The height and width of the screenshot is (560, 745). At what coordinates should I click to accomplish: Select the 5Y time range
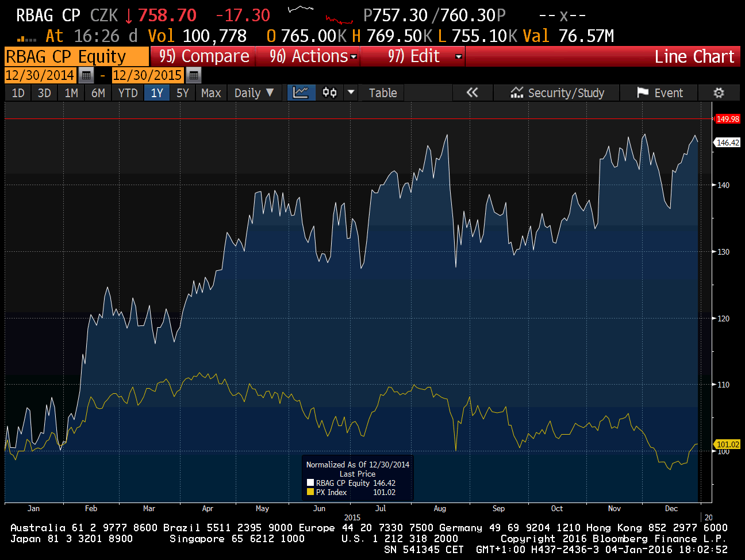click(183, 93)
